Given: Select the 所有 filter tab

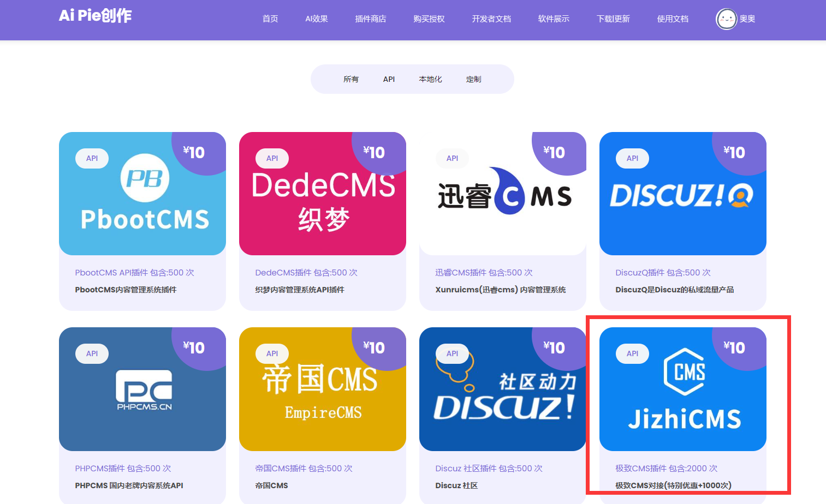Looking at the screenshot, I should click(351, 79).
